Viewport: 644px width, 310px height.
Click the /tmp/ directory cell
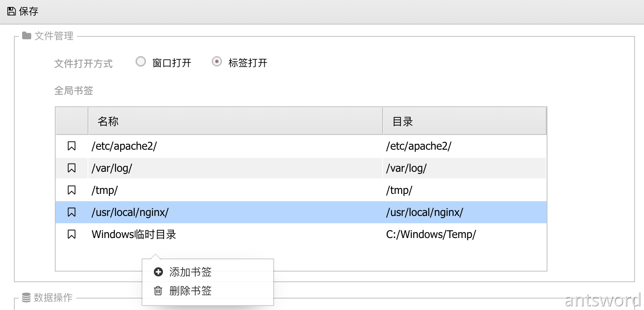click(x=399, y=190)
